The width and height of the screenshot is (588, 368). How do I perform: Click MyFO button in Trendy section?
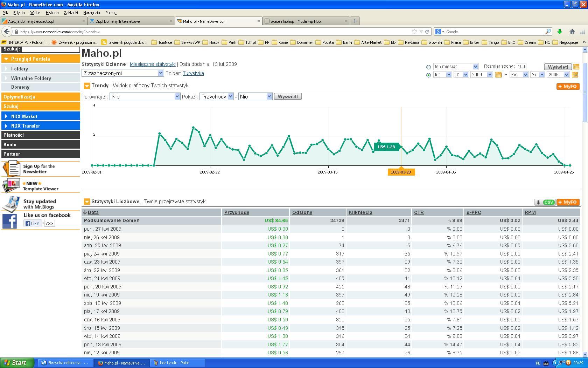click(x=568, y=86)
